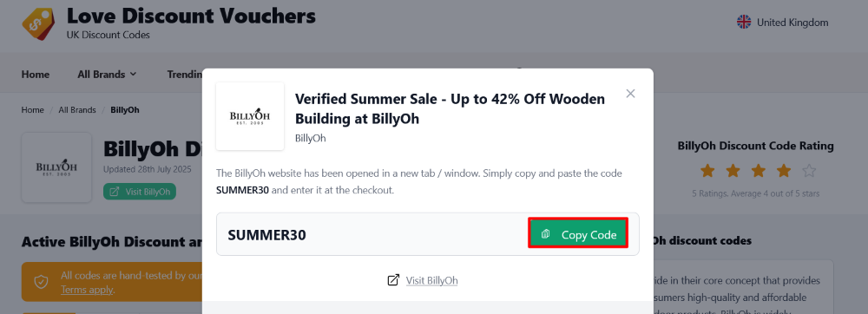
Task: Open All Brands in the breadcrumb
Action: pos(77,110)
